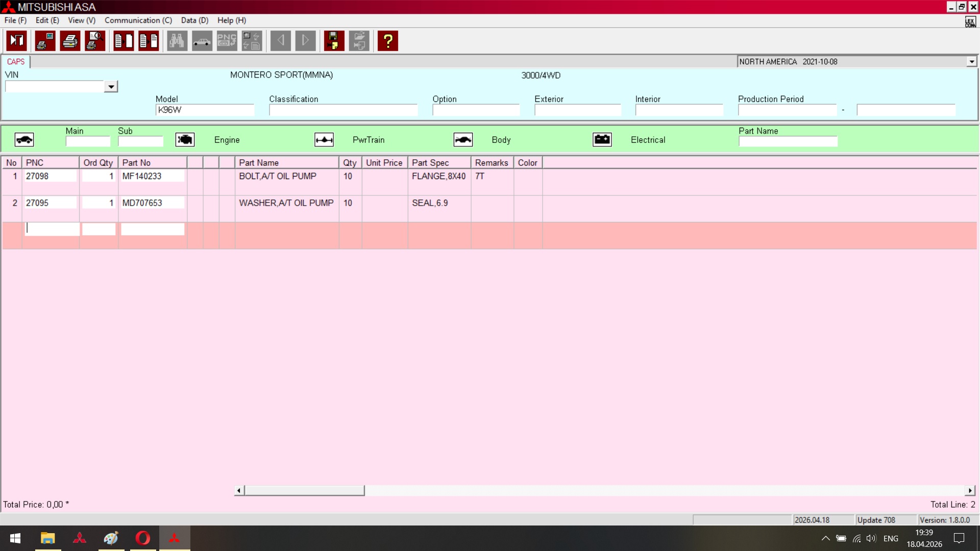The width and height of the screenshot is (980, 551).
Task: Open the Data (D) menu
Action: point(194,20)
